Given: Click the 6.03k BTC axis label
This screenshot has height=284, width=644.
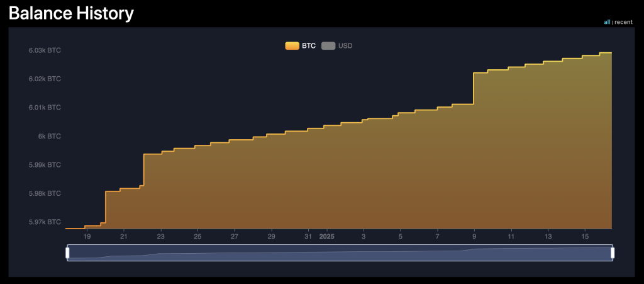Looking at the screenshot, I should [45, 50].
